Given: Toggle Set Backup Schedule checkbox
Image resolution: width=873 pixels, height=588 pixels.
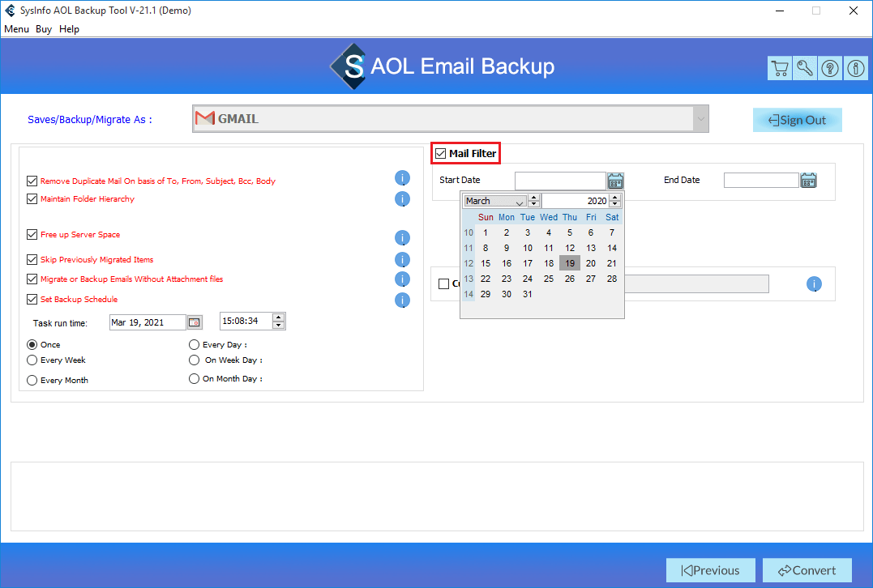Looking at the screenshot, I should [x=32, y=300].
